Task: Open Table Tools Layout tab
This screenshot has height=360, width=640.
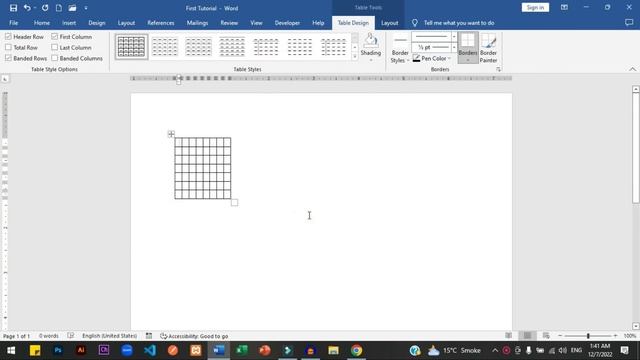Action: [389, 23]
